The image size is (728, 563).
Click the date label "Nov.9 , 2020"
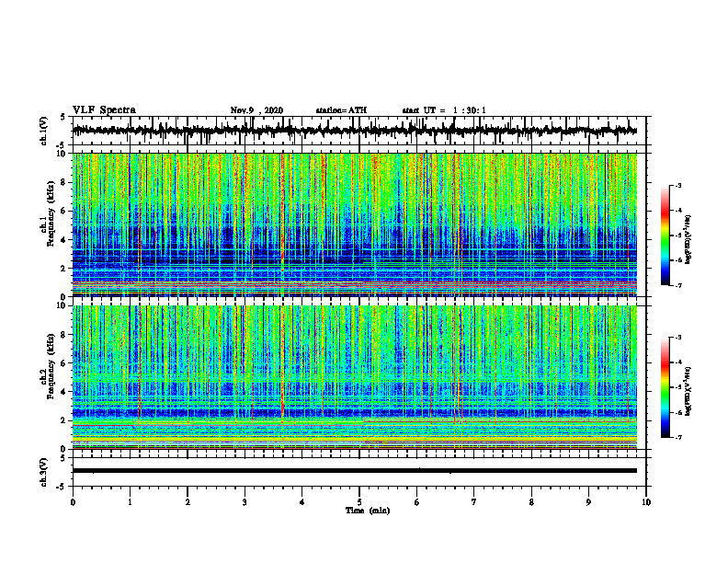[256, 110]
